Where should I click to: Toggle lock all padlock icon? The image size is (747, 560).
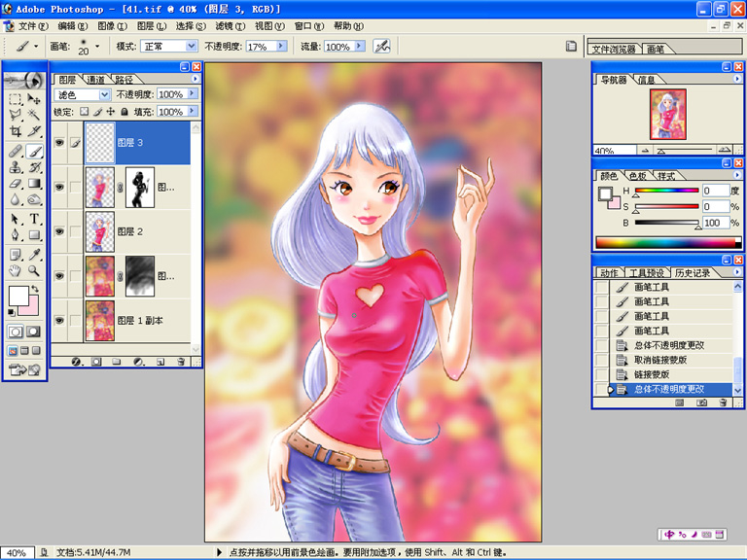(x=124, y=112)
